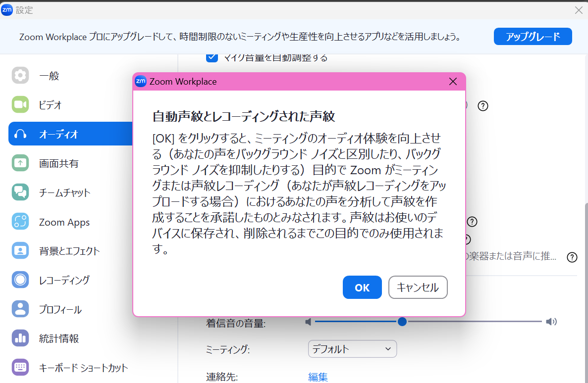Select プロフィール settings tab

point(70,309)
